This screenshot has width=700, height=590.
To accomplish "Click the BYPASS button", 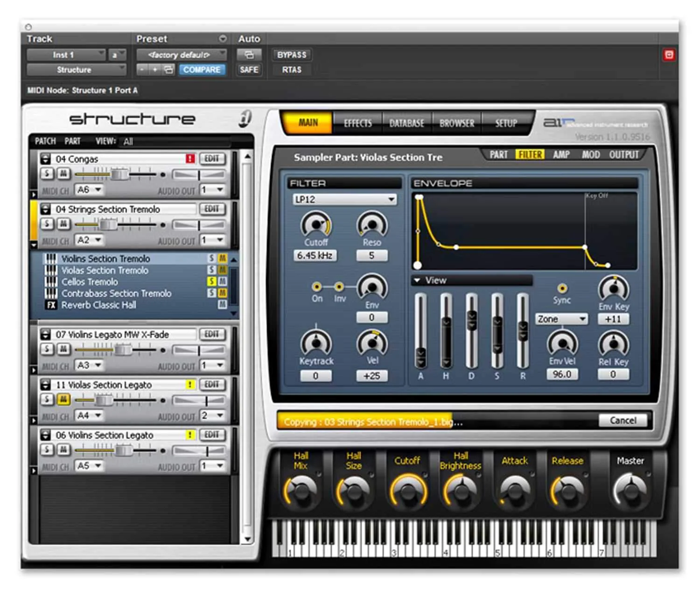I will point(292,55).
